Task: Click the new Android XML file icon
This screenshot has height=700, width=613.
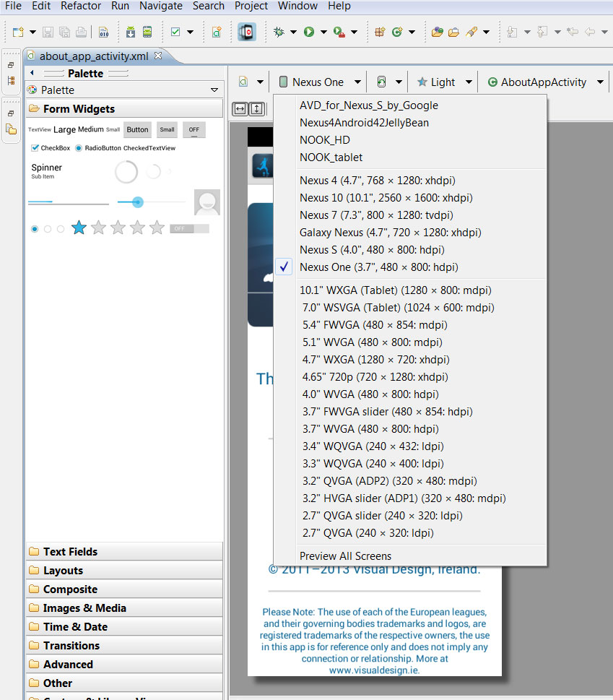Action: pos(217,32)
